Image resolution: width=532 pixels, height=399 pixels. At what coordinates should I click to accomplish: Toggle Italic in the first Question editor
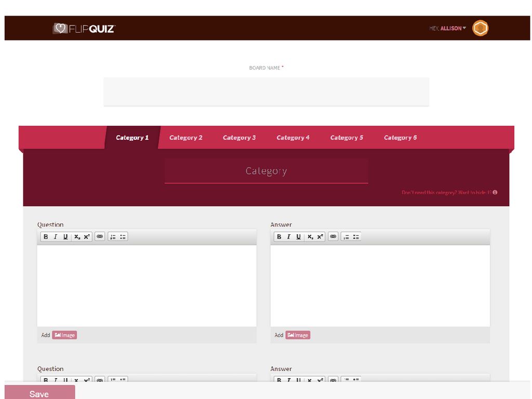[x=56, y=237]
